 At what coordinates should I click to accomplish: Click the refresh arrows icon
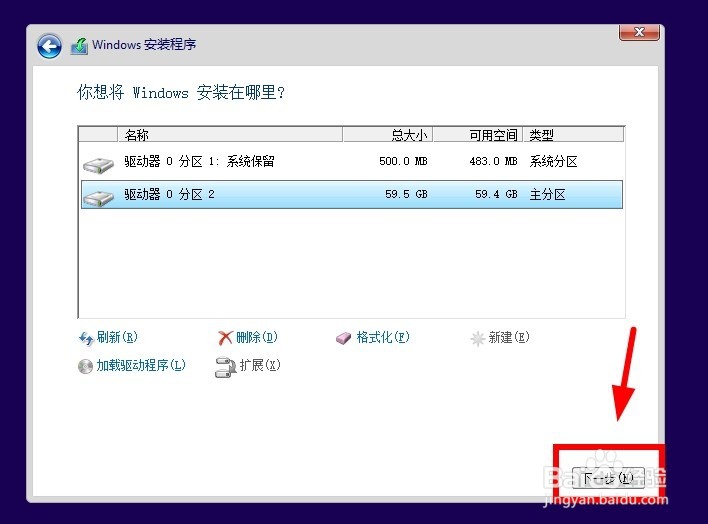point(86,338)
